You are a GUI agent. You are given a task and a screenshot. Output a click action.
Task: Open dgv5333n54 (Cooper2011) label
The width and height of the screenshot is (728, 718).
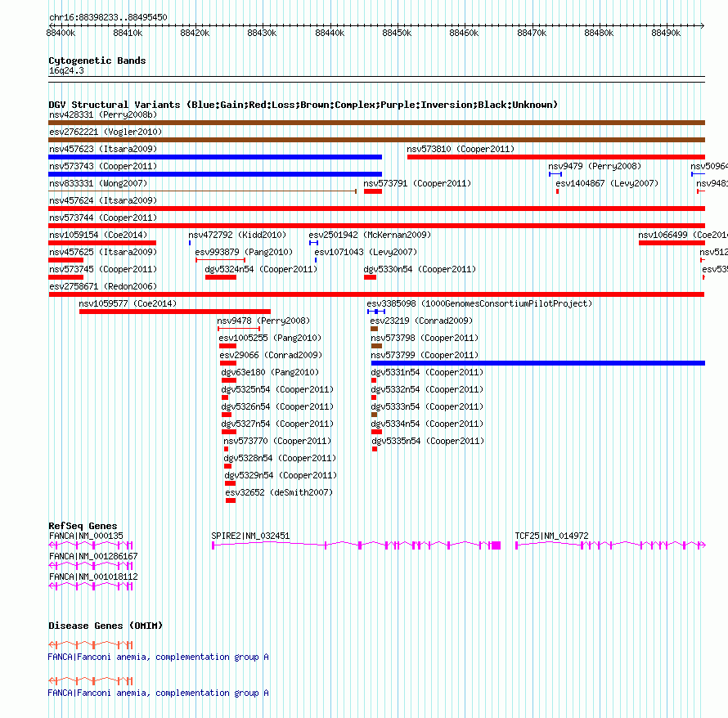pyautogui.click(x=427, y=406)
